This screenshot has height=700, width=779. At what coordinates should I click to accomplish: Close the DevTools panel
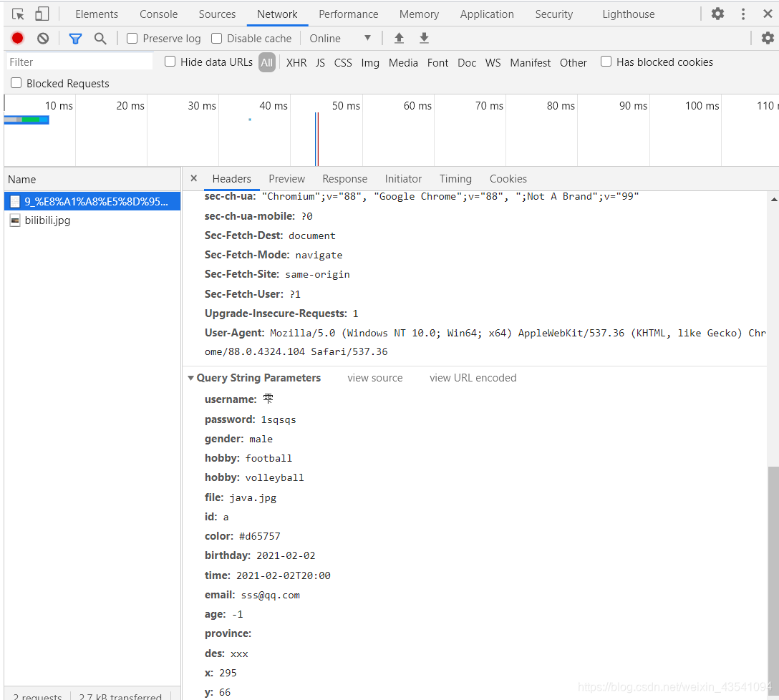pos(768,14)
